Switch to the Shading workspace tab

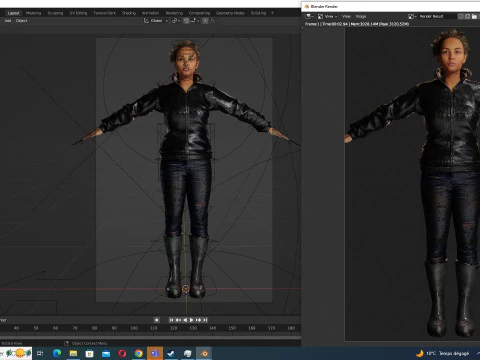pos(129,13)
